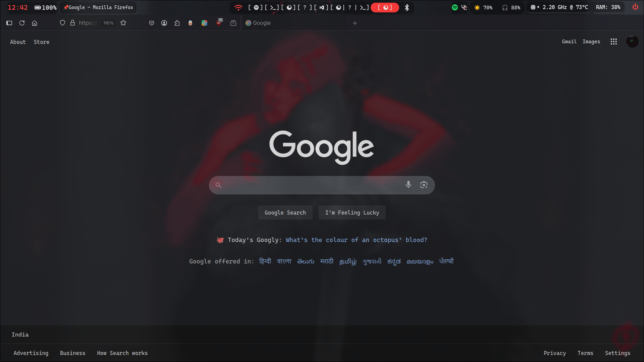
Task: Click the brightness 70% indicator
Action: (x=483, y=7)
